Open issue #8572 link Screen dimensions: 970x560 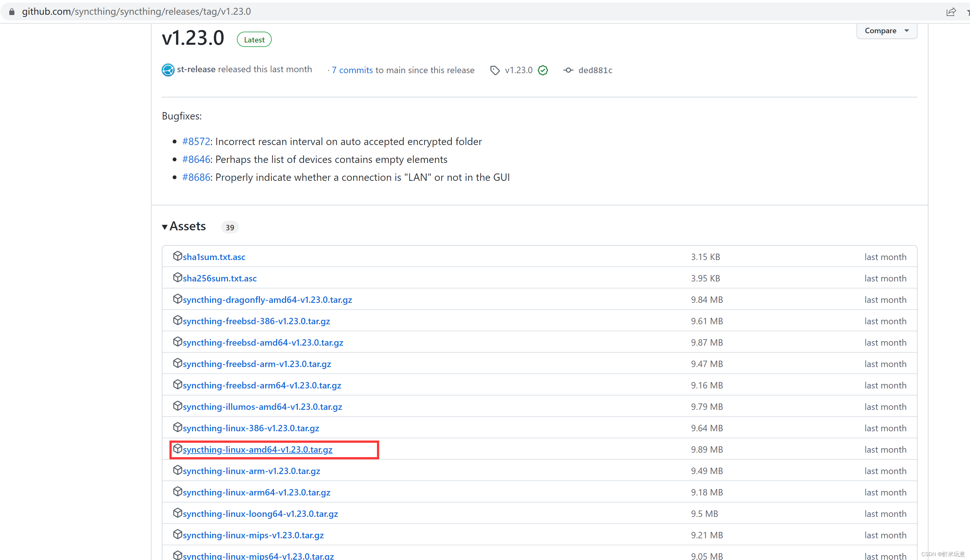click(196, 142)
